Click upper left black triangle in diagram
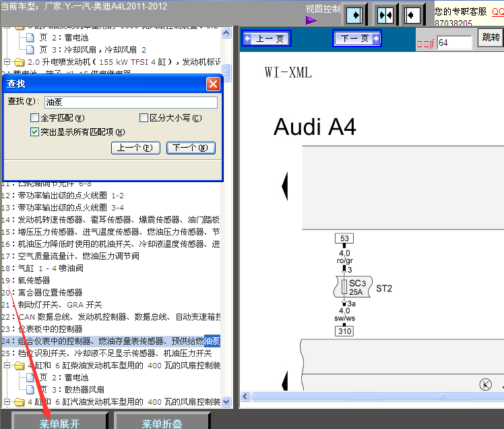This screenshot has width=504, height=429. (x=284, y=186)
